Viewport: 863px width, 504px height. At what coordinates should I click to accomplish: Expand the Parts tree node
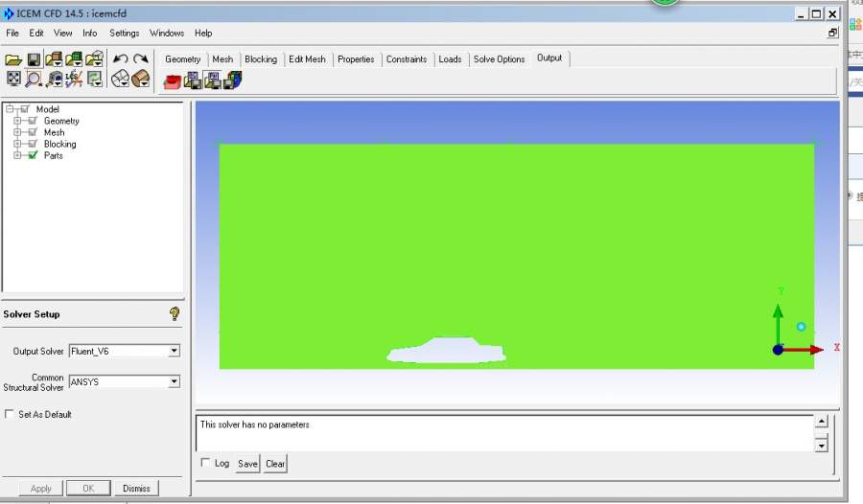click(17, 155)
